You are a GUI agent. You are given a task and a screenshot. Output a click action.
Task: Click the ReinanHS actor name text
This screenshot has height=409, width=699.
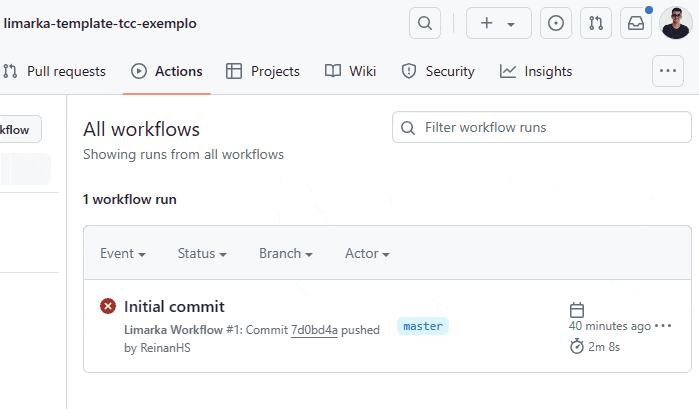click(x=165, y=348)
